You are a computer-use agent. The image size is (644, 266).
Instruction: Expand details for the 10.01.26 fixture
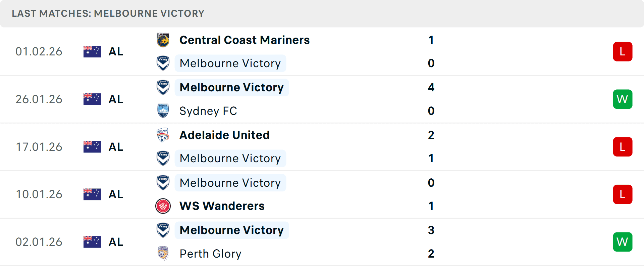coord(322,194)
